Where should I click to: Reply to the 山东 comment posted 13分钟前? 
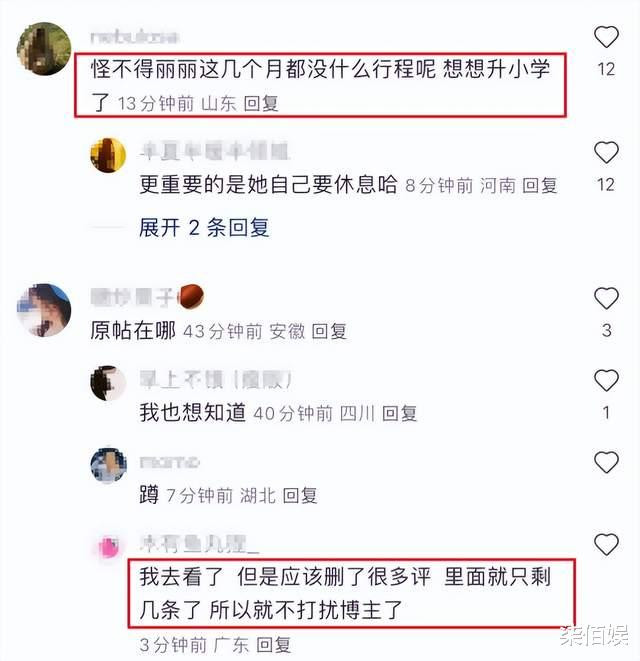261,104
